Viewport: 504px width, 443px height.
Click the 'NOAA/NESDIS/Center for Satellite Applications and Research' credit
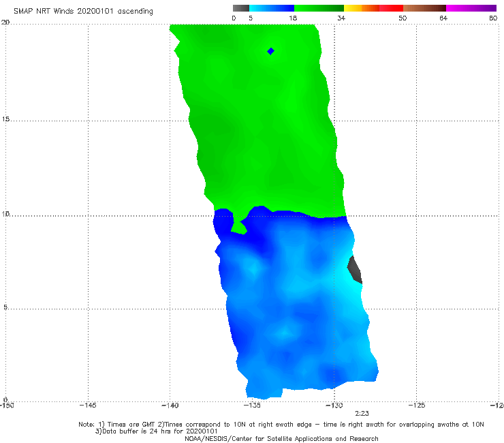(281, 439)
